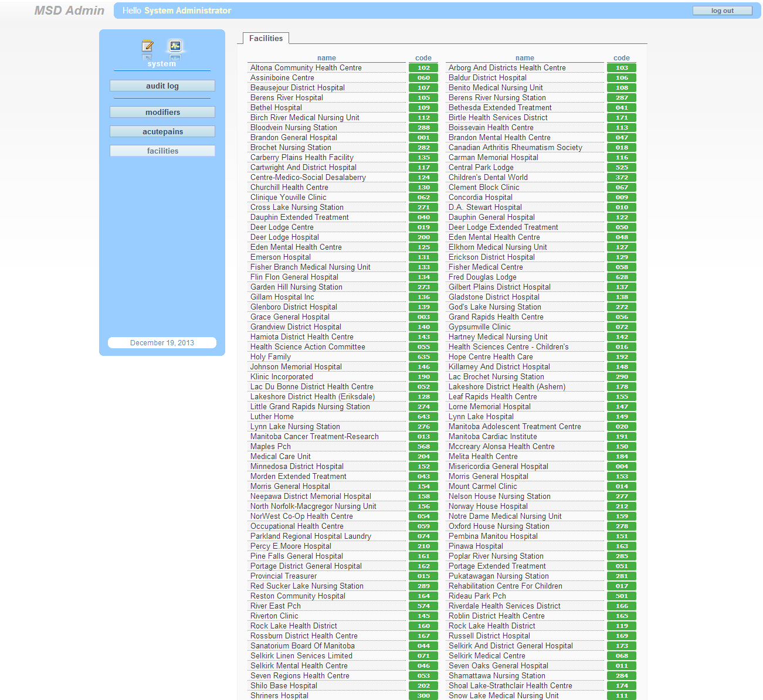Select Fred Douglas Lodge
This screenshot has width=763, height=700.
(483, 277)
